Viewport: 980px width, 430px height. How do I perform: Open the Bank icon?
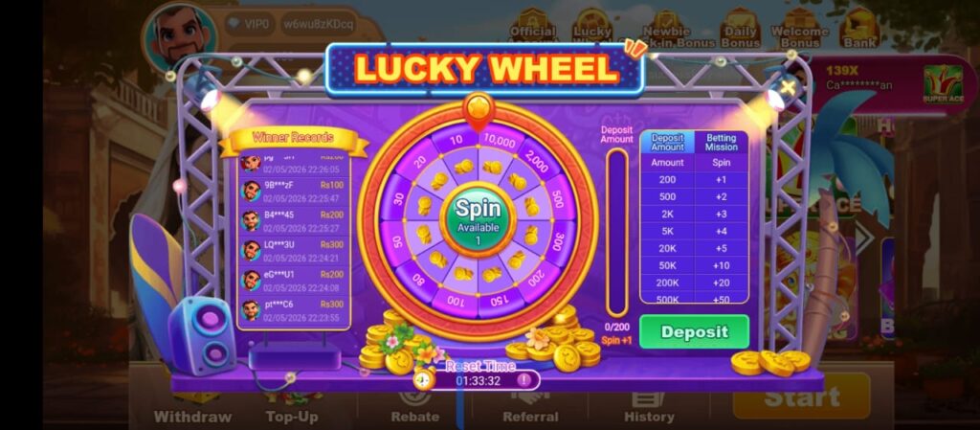tap(860, 29)
